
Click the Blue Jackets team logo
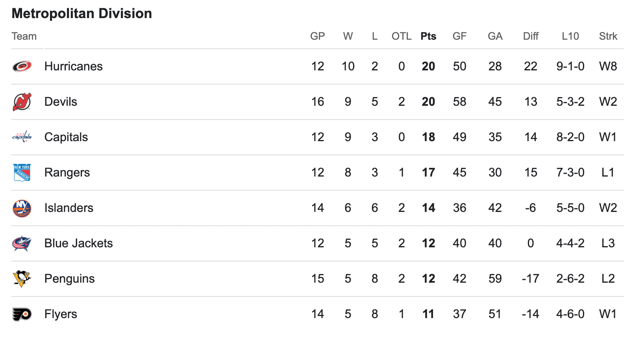click(x=22, y=243)
